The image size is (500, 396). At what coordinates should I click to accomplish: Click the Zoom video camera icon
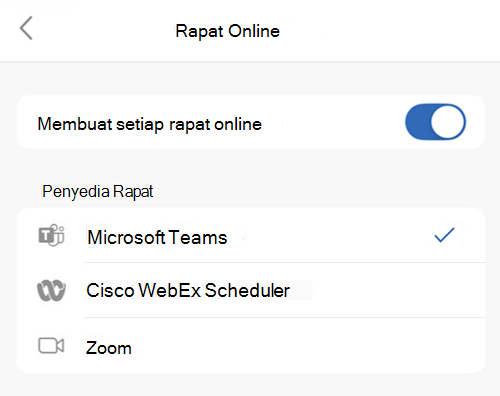click(x=51, y=346)
